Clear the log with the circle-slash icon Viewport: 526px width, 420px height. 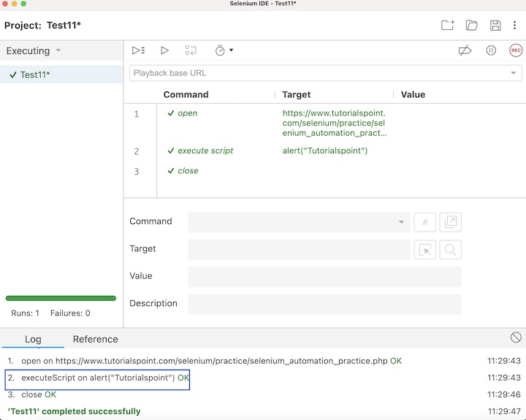click(516, 337)
